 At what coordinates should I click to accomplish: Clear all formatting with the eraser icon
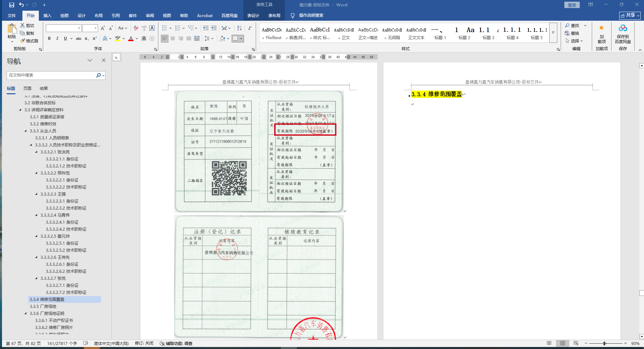[x=136, y=28]
